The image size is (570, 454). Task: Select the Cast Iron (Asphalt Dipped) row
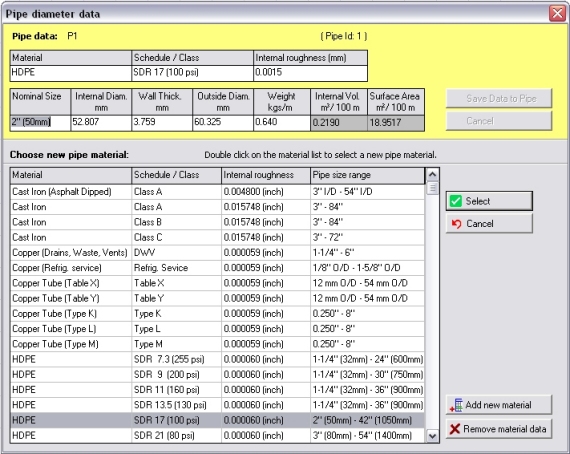click(217, 192)
